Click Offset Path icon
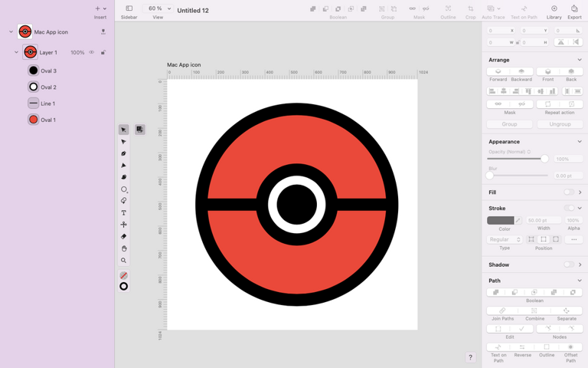The height and width of the screenshot is (368, 588). [570, 347]
